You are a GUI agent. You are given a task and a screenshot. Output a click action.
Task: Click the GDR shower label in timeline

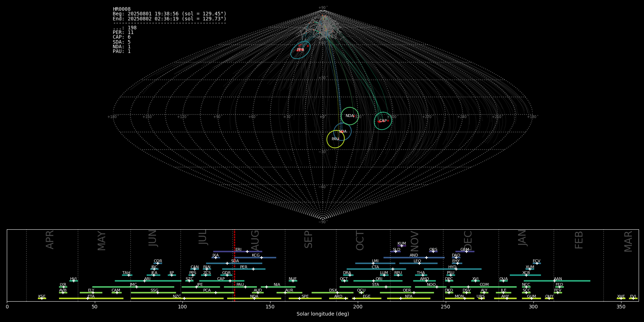pyautogui.click(x=226, y=273)
